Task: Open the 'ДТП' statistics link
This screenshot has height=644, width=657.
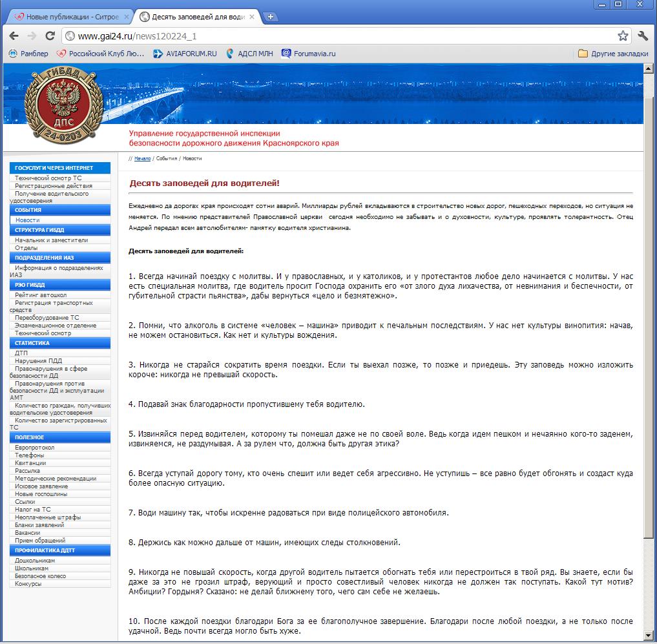Action: 21,353
